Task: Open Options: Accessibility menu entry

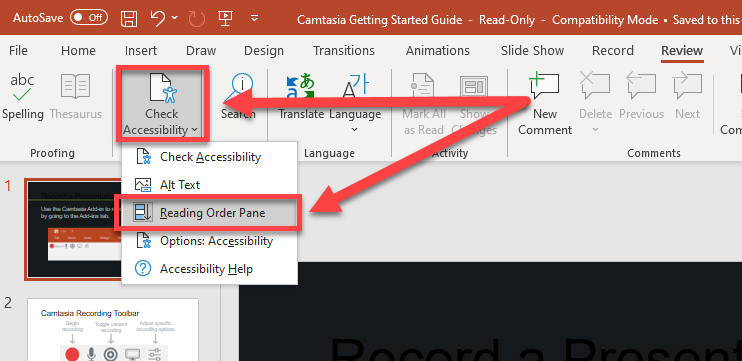Action: [210, 241]
